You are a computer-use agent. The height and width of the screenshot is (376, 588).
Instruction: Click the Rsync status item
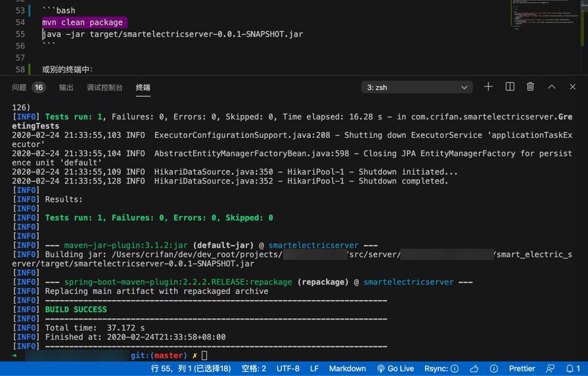point(441,369)
